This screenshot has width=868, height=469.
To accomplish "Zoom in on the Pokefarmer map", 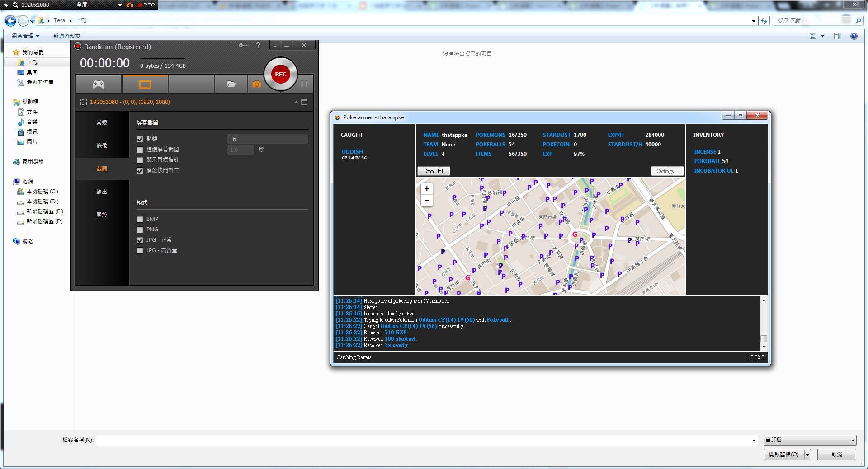I will tap(427, 188).
